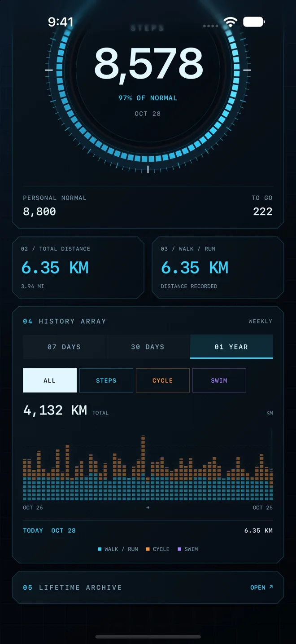The height and width of the screenshot is (644, 296).
Task: Tap the Wi-Fi status icon
Action: 230,22
